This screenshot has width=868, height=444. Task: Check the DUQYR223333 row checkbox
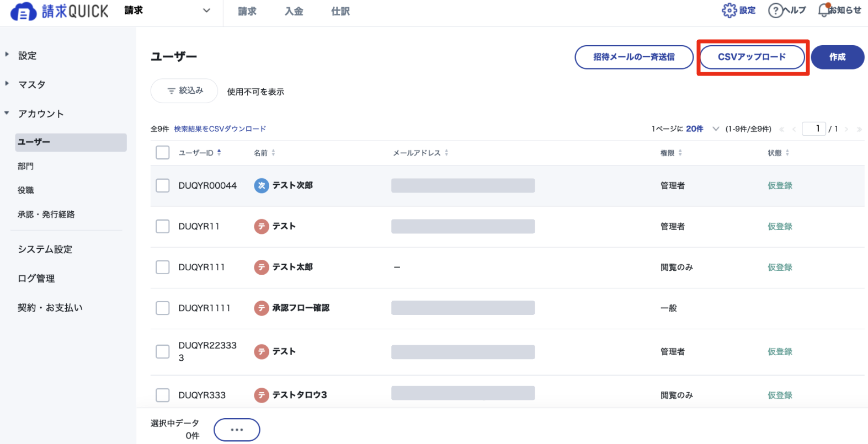(163, 352)
